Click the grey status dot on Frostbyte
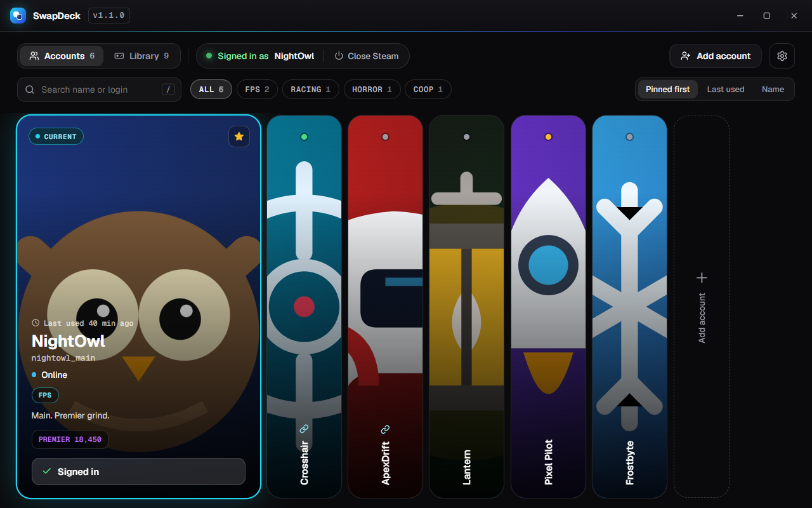The width and height of the screenshot is (812, 508). click(629, 137)
